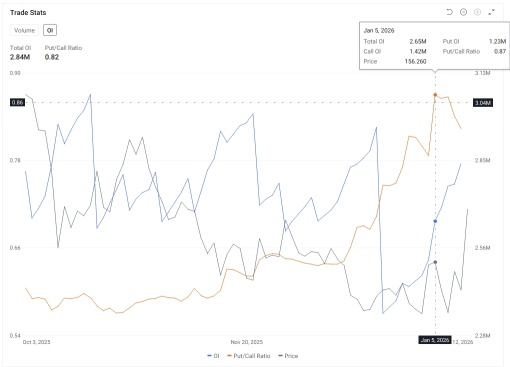Click the Nov 20, 2025 axis label

[x=247, y=342]
